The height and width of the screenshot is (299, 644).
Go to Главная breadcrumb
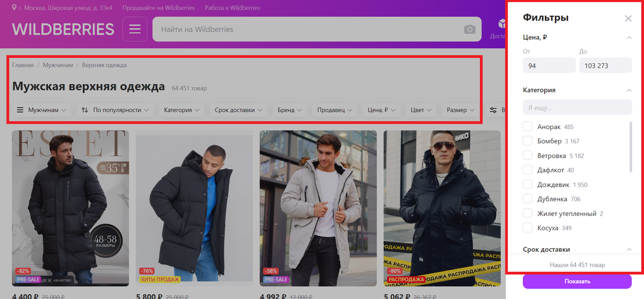click(23, 65)
